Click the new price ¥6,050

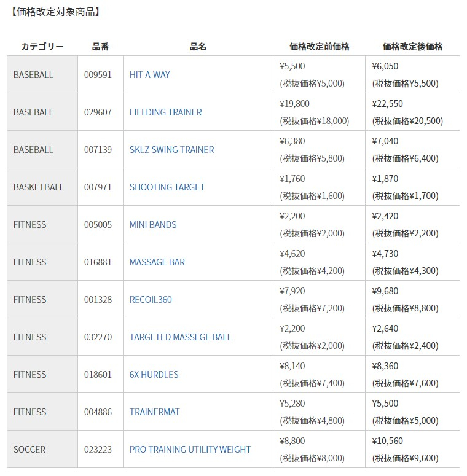coord(385,66)
